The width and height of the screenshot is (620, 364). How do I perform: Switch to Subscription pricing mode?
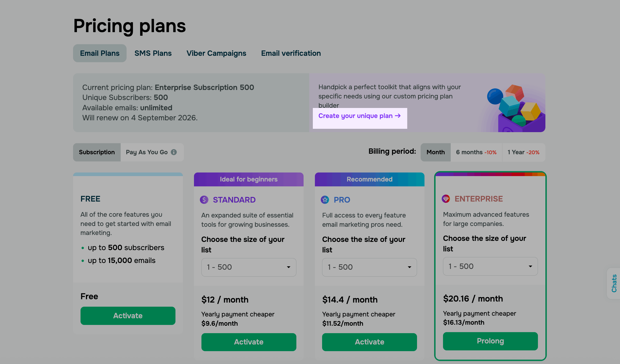97,152
